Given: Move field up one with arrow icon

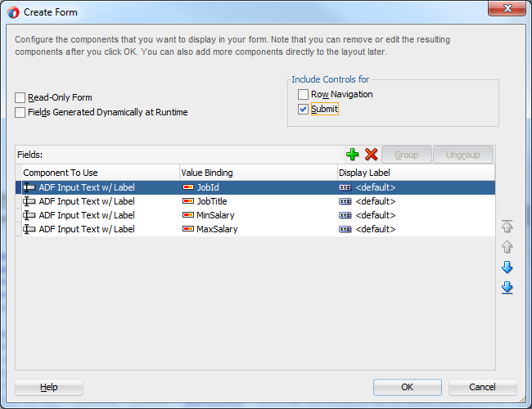Looking at the screenshot, I should pyautogui.click(x=507, y=247).
